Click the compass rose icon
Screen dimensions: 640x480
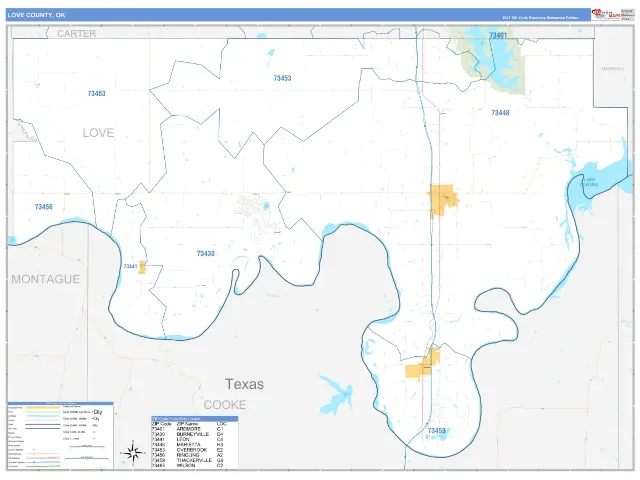click(133, 453)
